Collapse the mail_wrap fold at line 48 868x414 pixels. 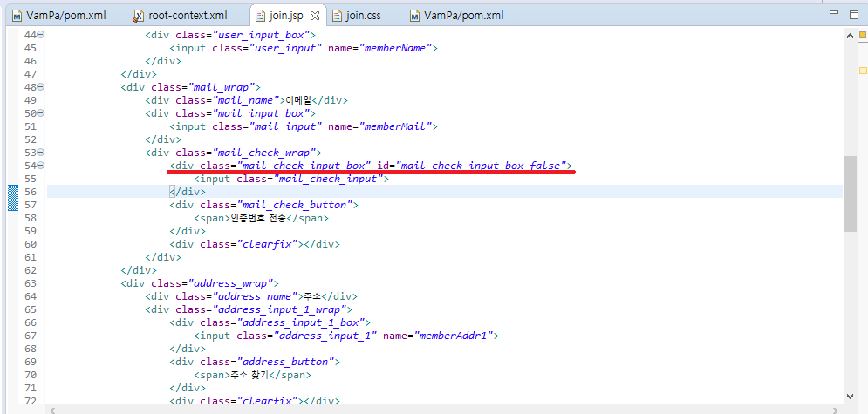click(x=41, y=87)
